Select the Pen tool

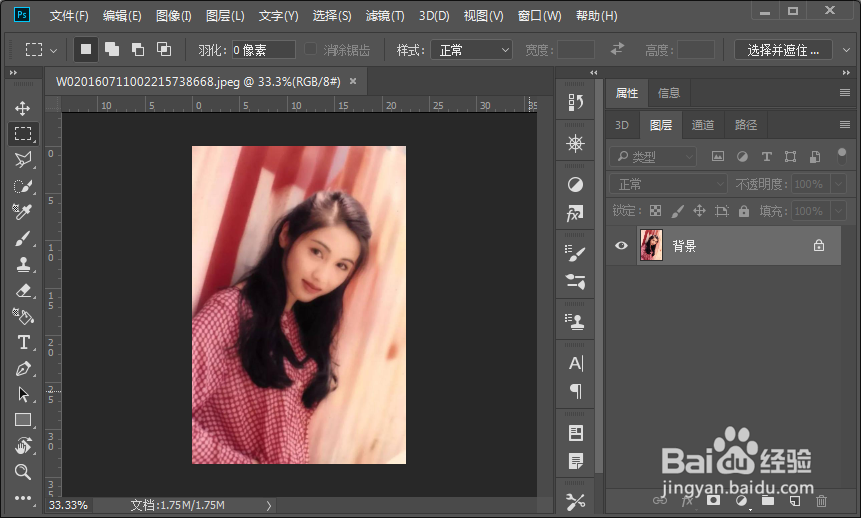click(x=23, y=368)
